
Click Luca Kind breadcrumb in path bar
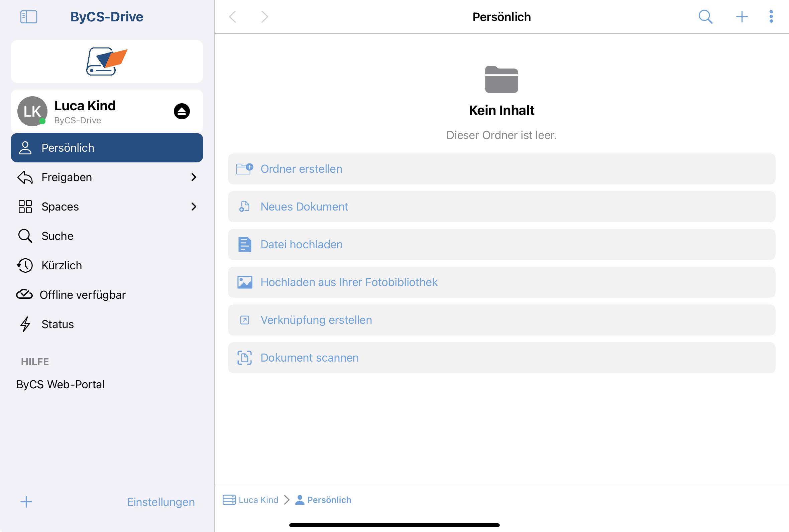pos(258,500)
